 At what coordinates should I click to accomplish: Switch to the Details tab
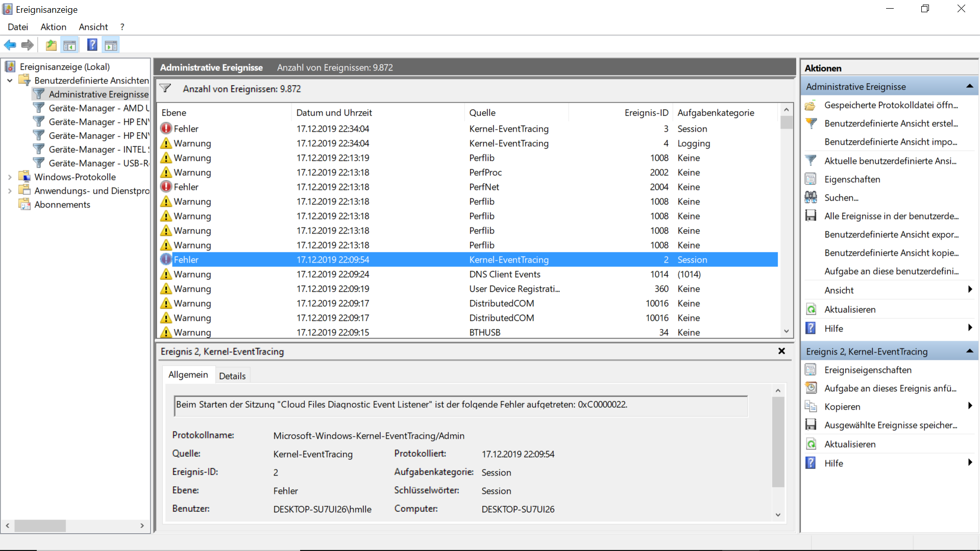tap(232, 376)
